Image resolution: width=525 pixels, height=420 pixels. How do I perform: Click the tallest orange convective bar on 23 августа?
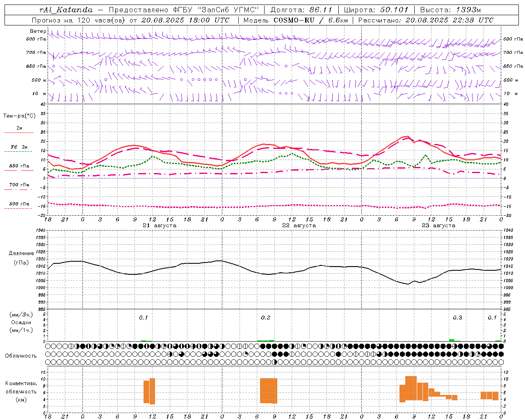pyautogui.click(x=411, y=388)
